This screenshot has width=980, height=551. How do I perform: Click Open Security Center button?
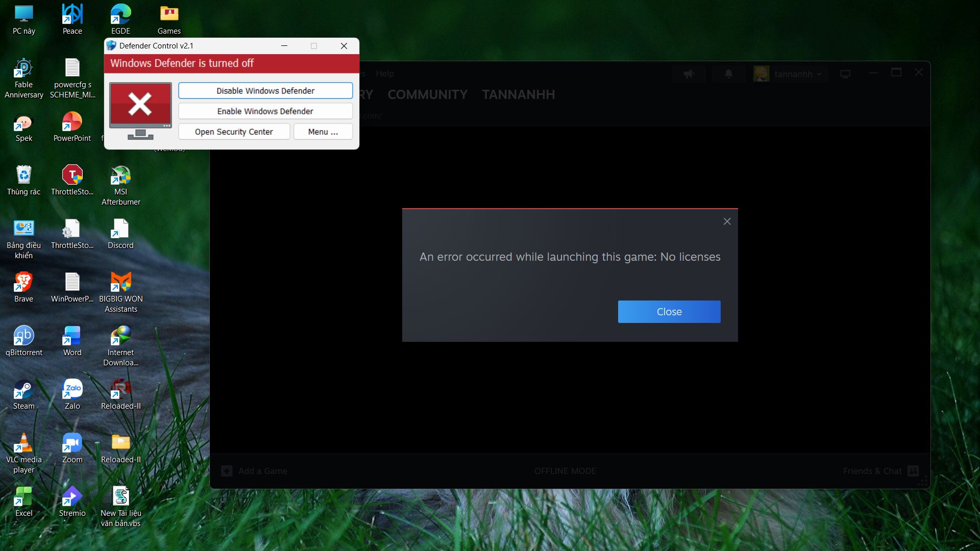(x=234, y=132)
